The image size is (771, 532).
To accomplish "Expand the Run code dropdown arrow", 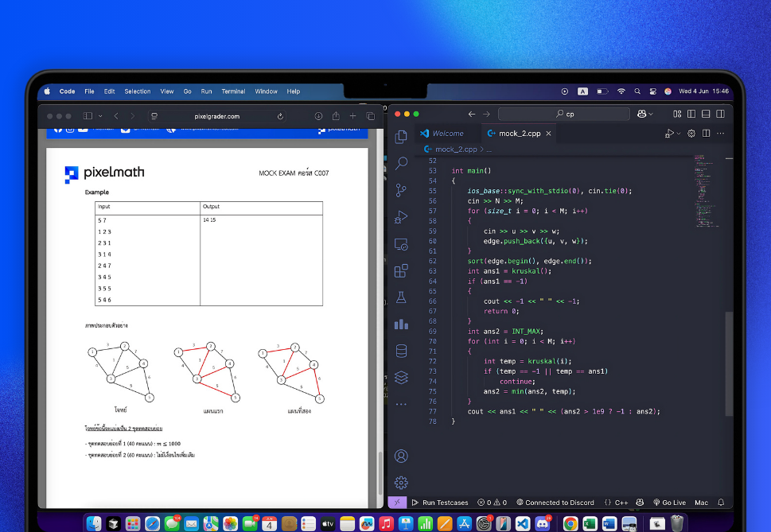I will [678, 134].
